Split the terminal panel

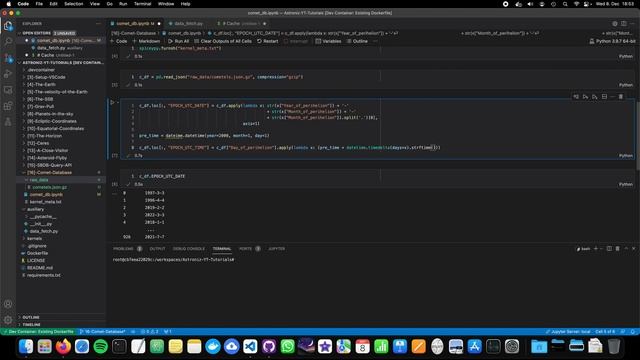609,249
